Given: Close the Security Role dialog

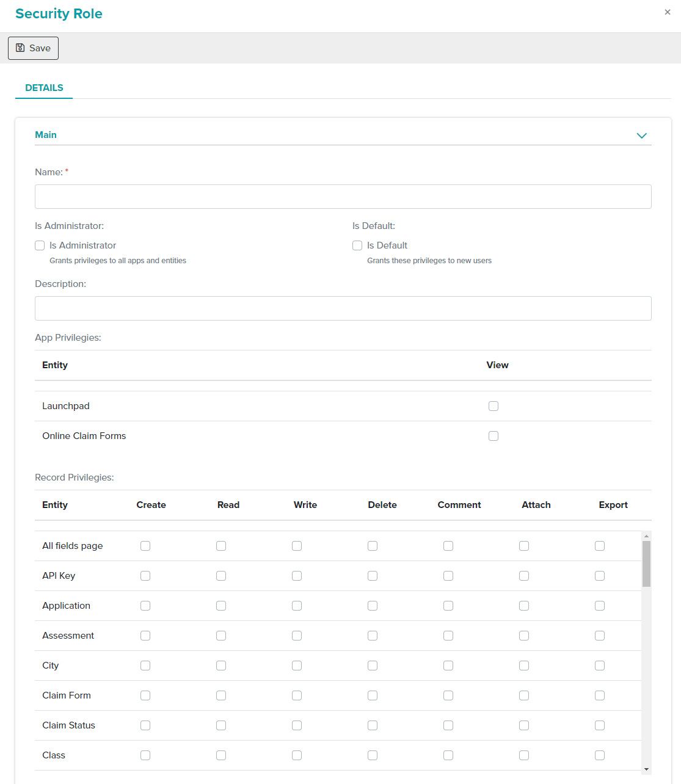Looking at the screenshot, I should coord(667,12).
